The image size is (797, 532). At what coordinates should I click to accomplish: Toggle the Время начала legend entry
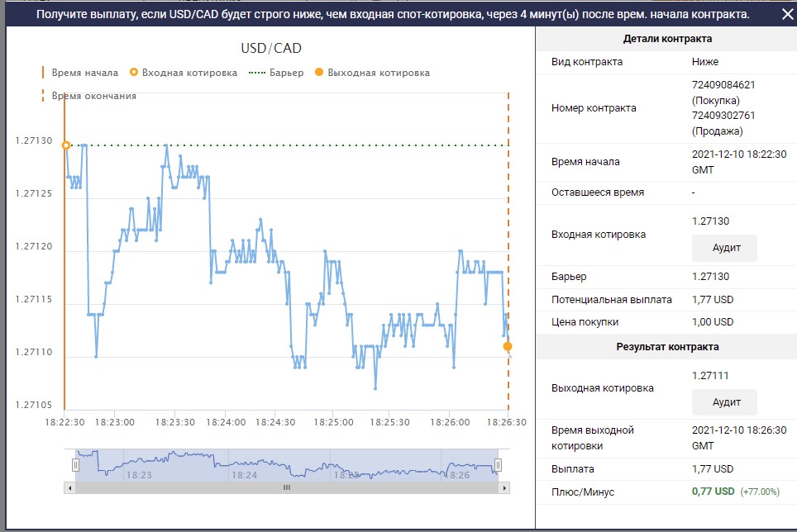point(80,73)
